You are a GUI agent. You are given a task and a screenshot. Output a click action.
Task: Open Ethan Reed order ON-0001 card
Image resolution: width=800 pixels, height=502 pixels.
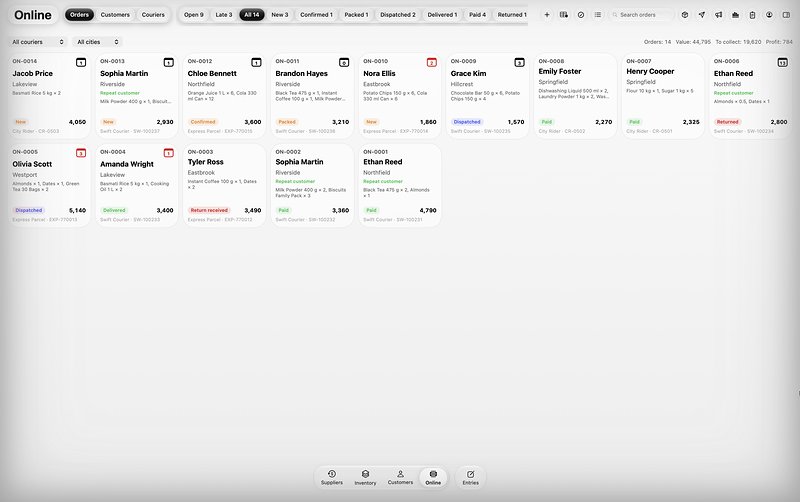[399, 185]
